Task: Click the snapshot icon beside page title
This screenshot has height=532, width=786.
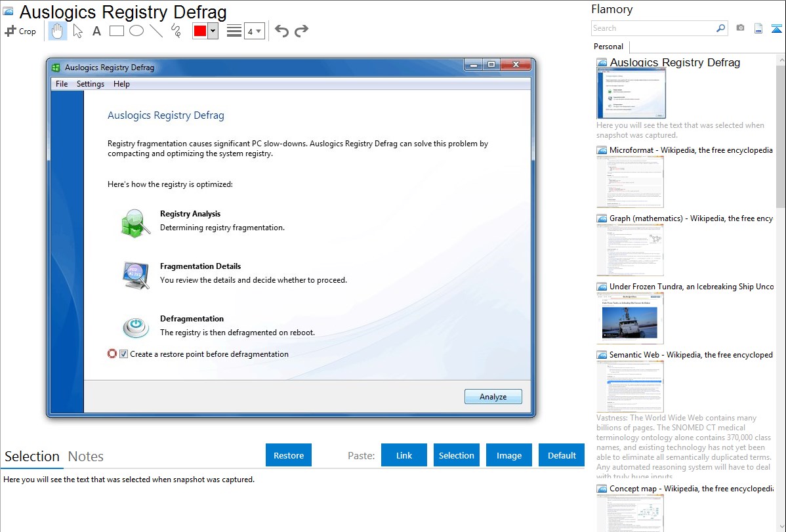Action: pyautogui.click(x=9, y=11)
